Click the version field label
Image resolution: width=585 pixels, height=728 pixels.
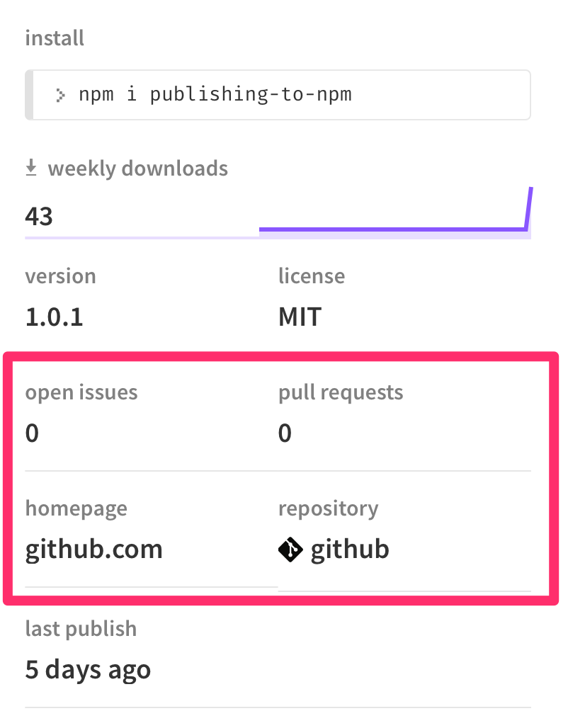(60, 276)
